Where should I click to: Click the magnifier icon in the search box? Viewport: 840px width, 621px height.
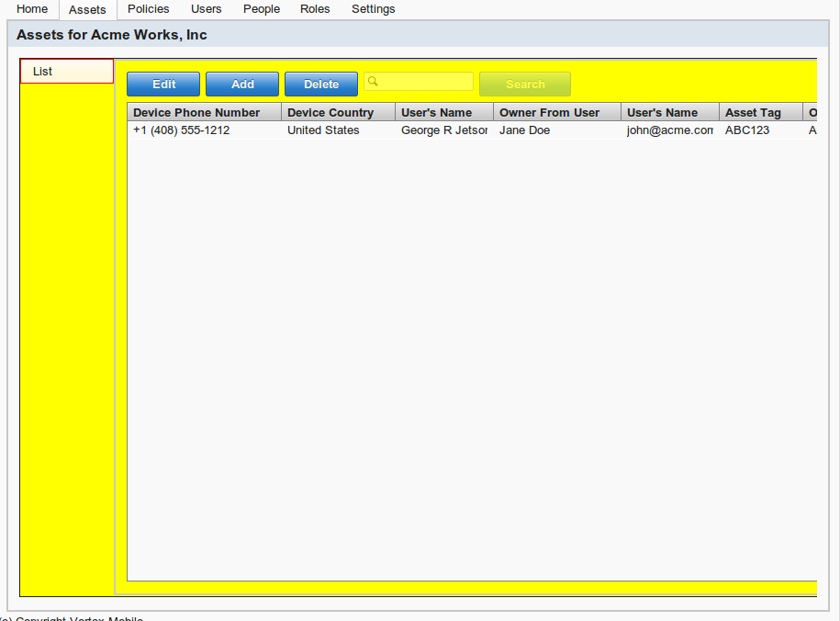click(373, 82)
